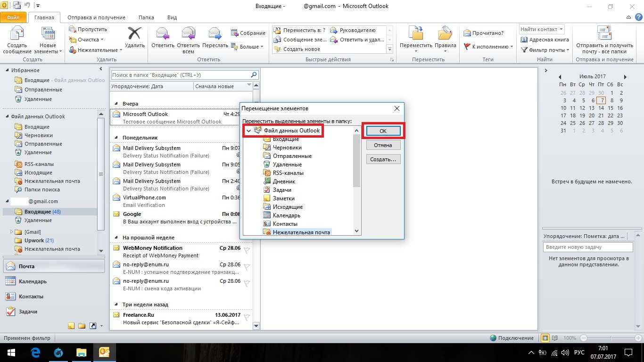Click the Reply All icon
Screen dimensions: 644x362
pos(188,33)
